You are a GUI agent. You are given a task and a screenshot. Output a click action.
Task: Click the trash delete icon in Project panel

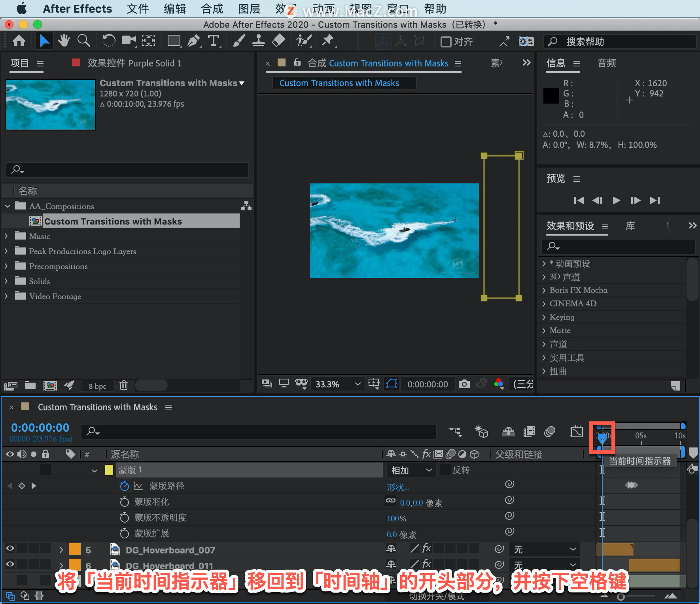tap(124, 385)
